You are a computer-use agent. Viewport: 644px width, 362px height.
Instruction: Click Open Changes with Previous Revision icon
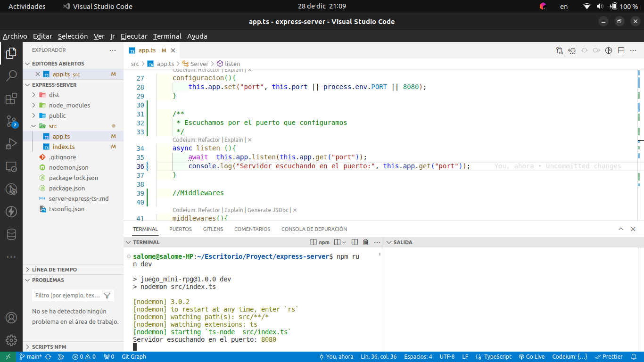[572, 50]
